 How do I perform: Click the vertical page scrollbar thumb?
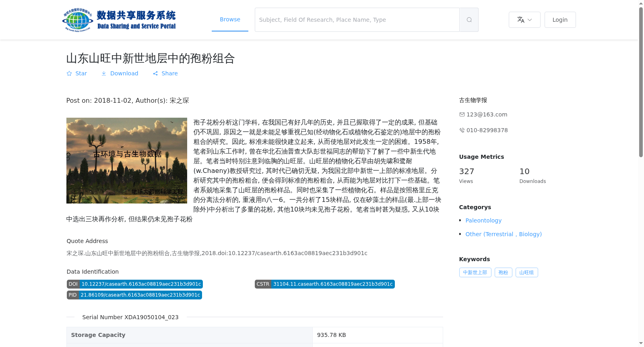click(641, 82)
